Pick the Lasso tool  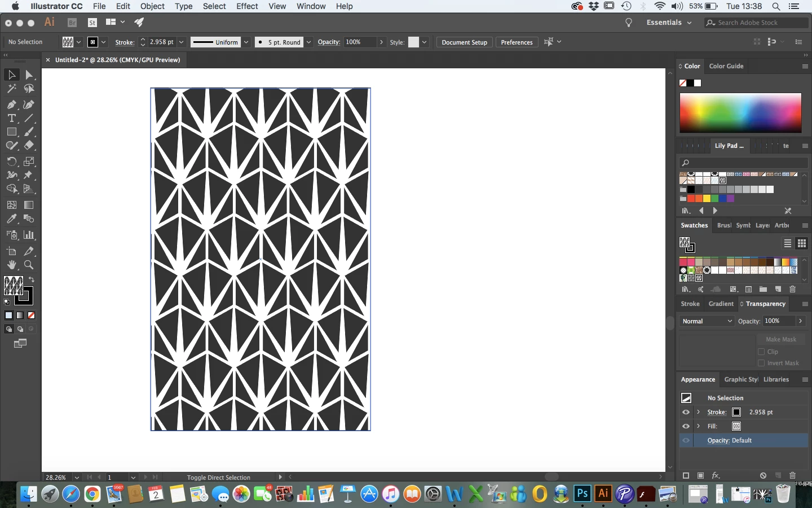tap(29, 89)
